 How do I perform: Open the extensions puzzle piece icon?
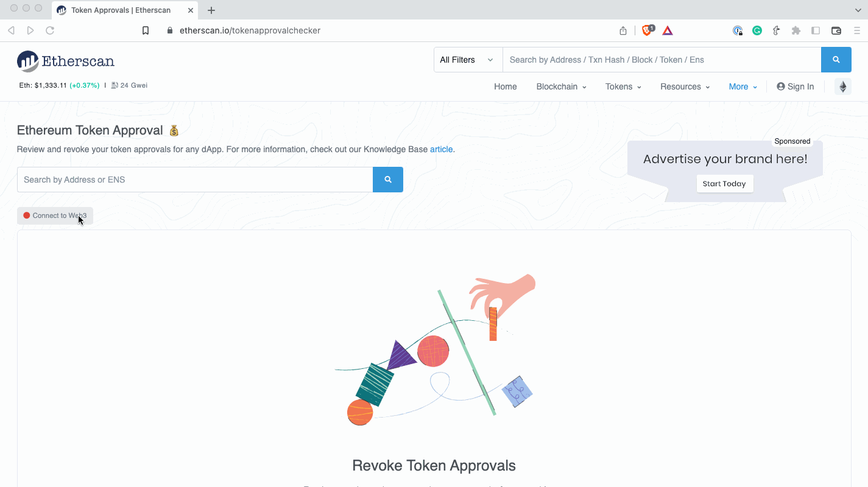click(x=796, y=30)
